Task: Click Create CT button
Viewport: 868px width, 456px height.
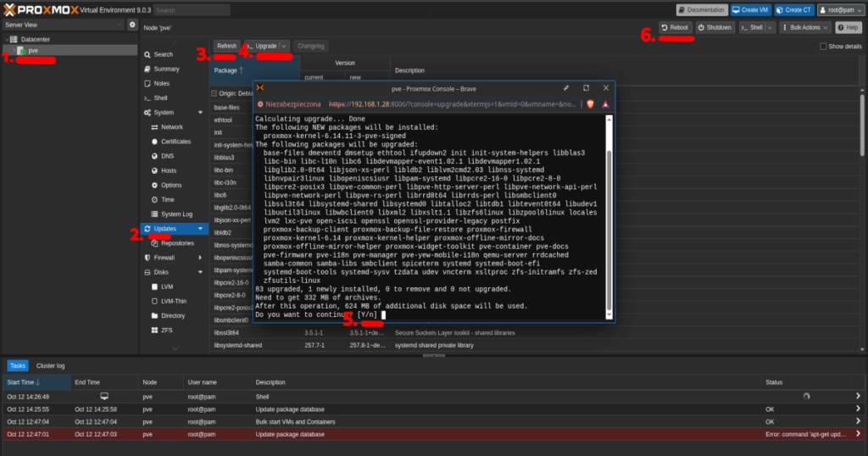Action: click(x=794, y=10)
